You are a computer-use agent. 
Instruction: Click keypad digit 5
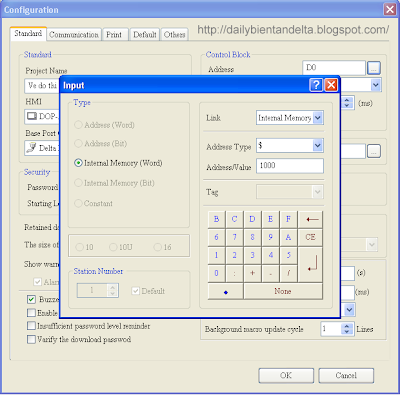288,255
